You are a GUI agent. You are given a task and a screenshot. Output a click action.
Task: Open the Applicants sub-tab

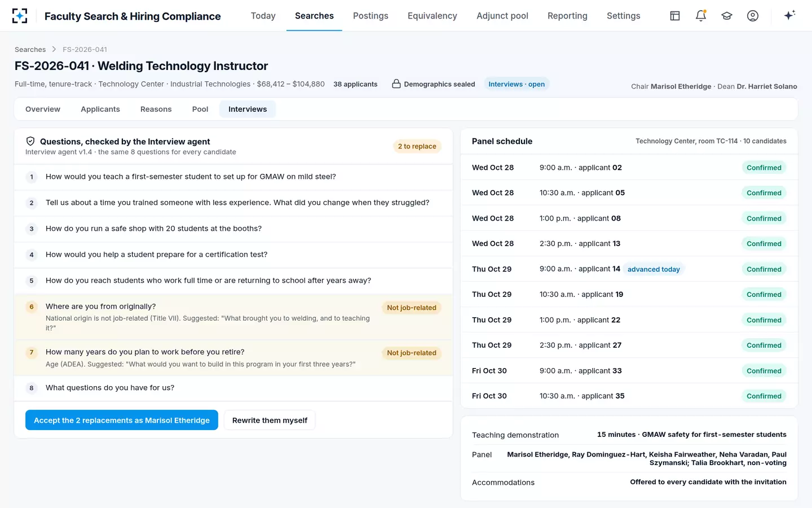[100, 109]
